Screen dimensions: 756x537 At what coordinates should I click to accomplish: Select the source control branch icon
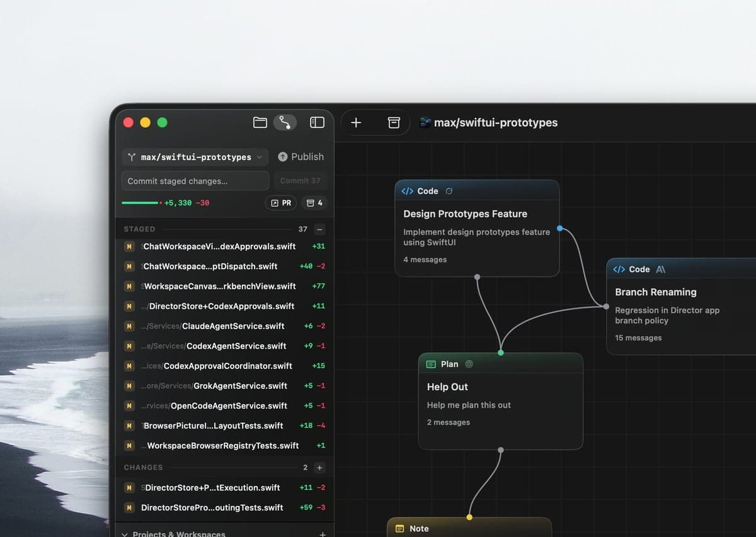click(x=285, y=122)
